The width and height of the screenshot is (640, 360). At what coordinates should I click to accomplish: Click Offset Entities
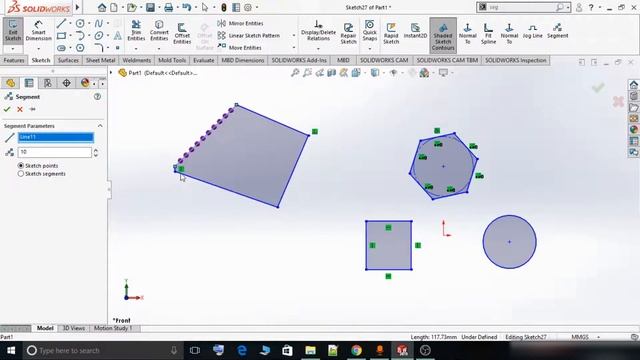pos(182,33)
